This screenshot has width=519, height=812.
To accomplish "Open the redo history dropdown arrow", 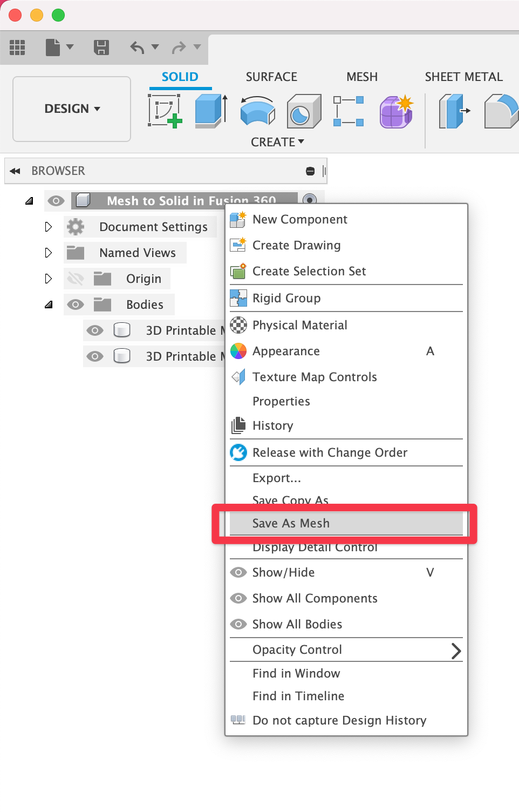I will coord(197,47).
